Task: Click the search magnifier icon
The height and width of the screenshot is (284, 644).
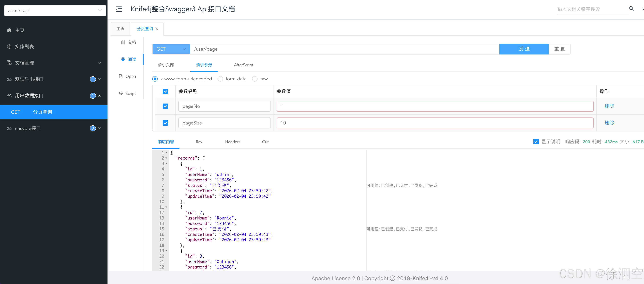Action: point(631,9)
